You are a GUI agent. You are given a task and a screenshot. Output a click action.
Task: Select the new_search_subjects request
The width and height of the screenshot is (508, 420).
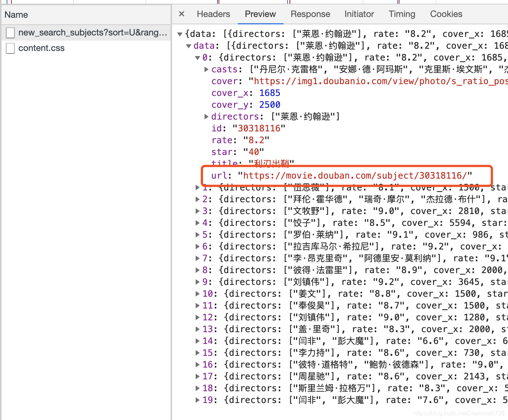tap(86, 32)
